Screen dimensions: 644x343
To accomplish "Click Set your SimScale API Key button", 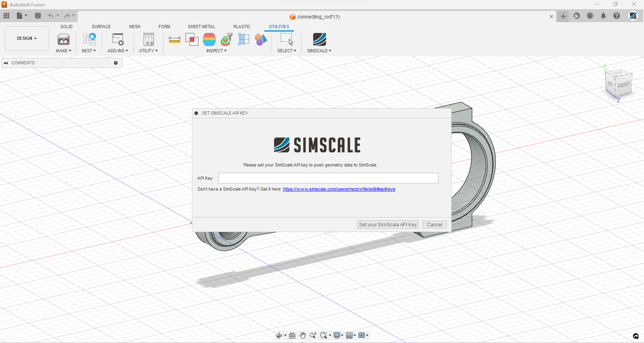I will pyautogui.click(x=388, y=225).
